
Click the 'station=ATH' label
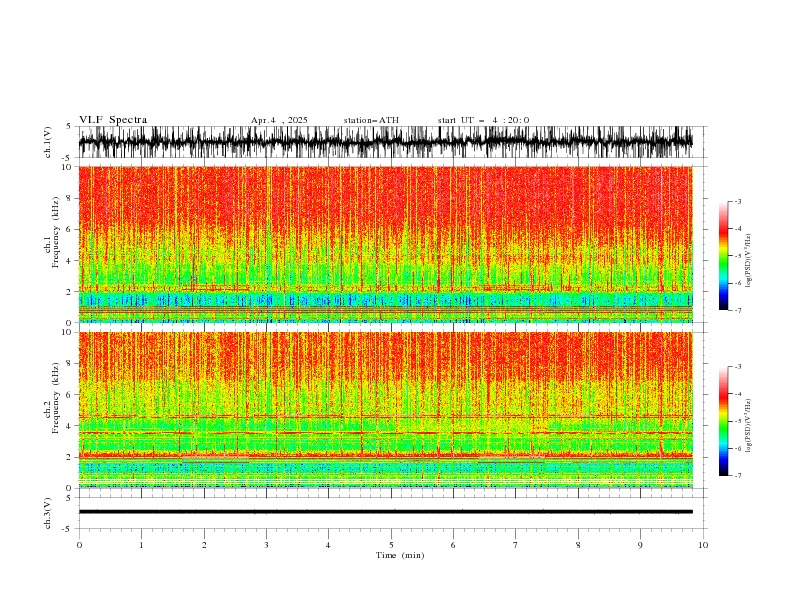(371, 120)
